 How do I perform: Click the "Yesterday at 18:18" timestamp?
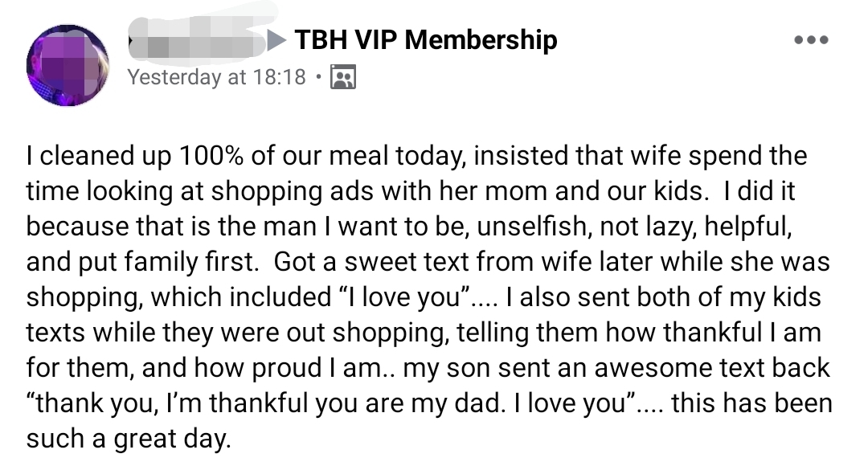217,77
